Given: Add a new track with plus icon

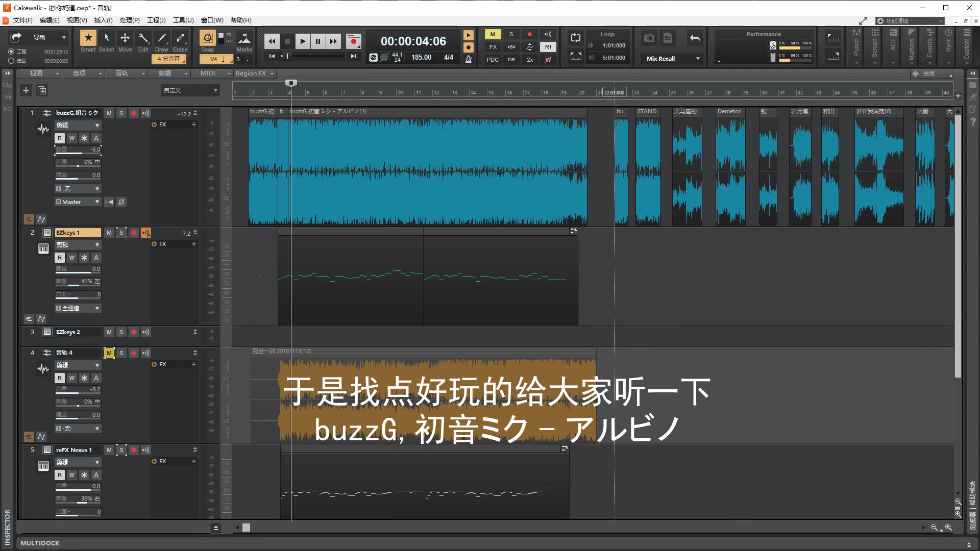Looking at the screenshot, I should (26, 90).
